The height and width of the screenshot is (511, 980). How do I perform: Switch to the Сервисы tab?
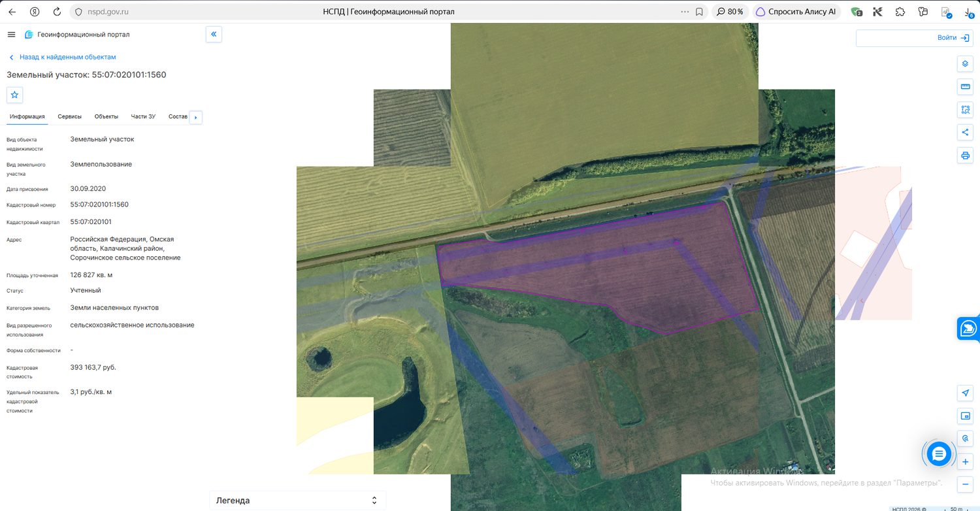pyautogui.click(x=70, y=116)
